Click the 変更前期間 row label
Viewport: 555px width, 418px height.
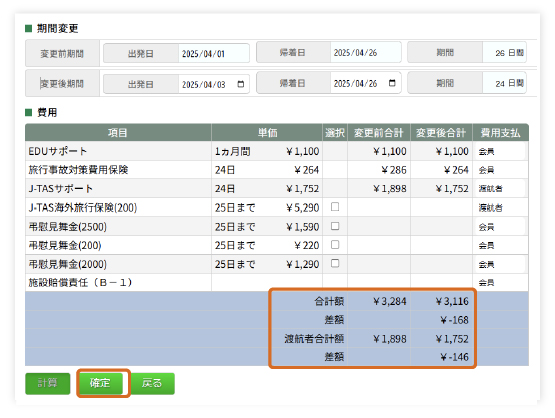(62, 54)
